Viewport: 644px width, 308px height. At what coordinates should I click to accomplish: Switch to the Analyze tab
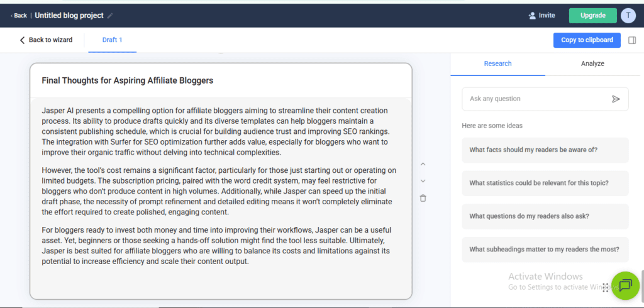coord(592,63)
